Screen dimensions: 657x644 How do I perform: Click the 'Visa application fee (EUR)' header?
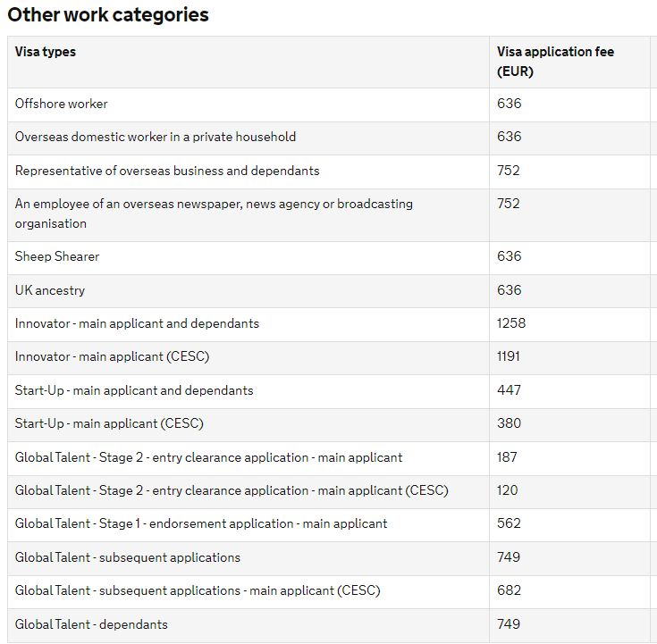[555, 62]
